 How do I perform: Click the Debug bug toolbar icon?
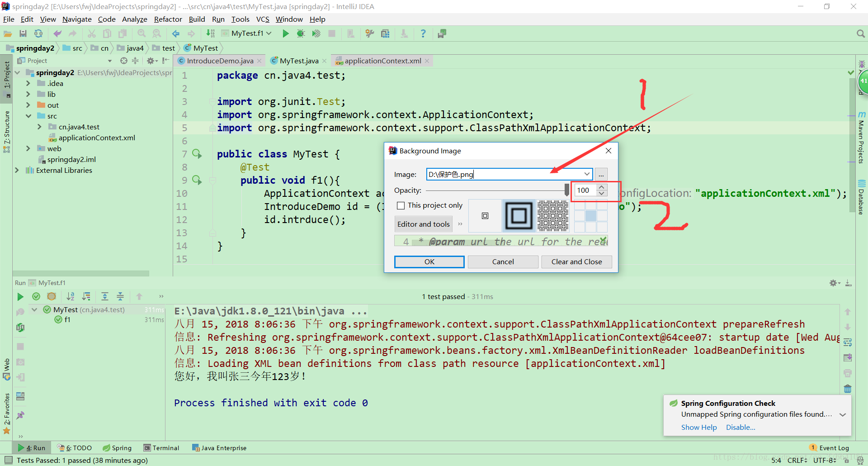pyautogui.click(x=301, y=33)
